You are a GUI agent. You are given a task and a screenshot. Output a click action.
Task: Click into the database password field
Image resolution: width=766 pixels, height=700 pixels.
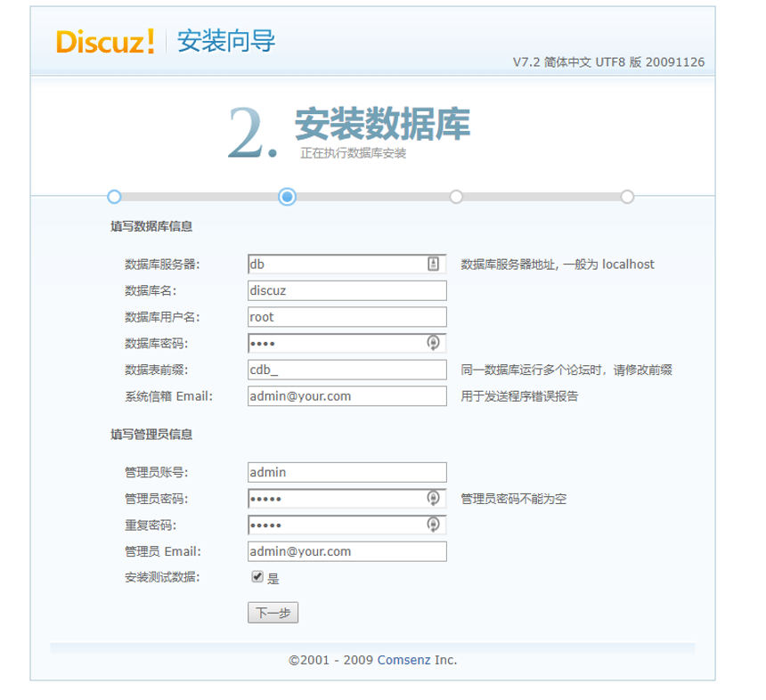(346, 344)
